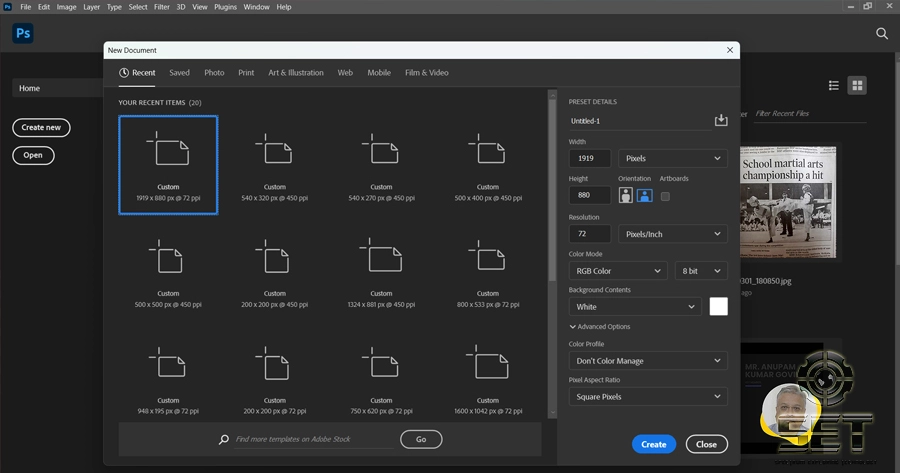Viewport: 900px width, 473px height.
Task: Click the Photoshop Ps home logo
Action: pos(23,33)
